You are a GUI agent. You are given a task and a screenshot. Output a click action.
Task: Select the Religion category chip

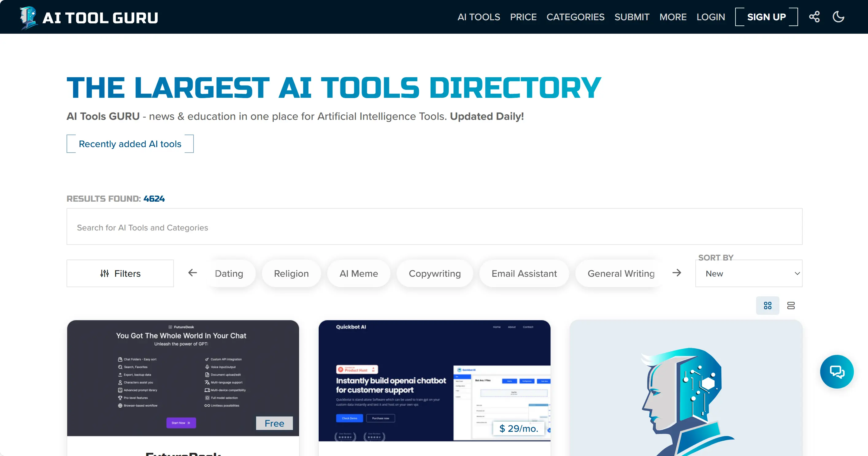click(x=291, y=273)
